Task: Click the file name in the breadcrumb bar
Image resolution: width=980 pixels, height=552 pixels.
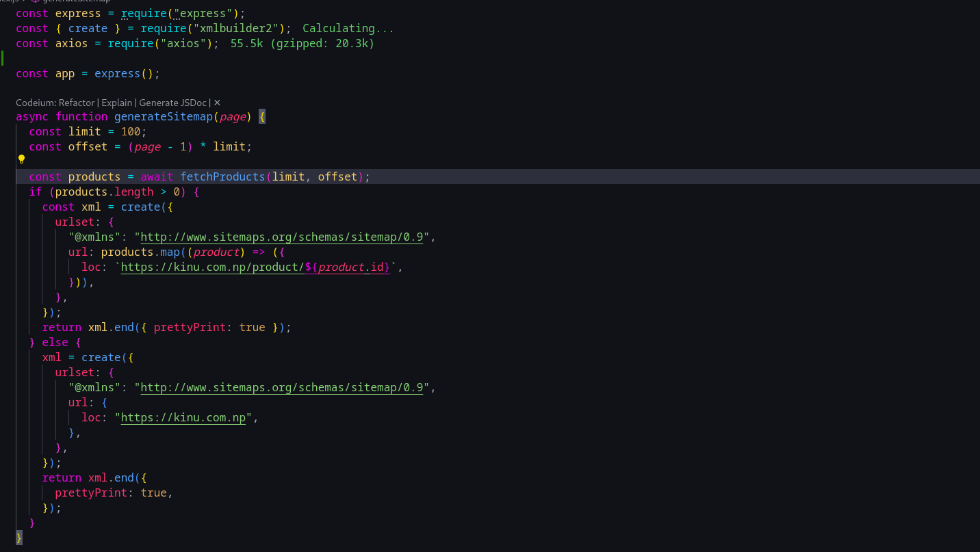Action: coord(8,2)
